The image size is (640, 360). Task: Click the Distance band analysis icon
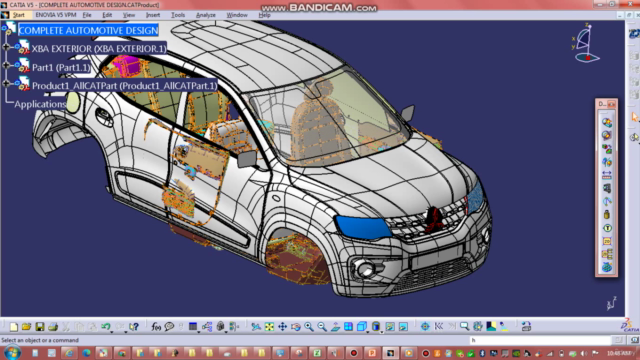(607, 149)
